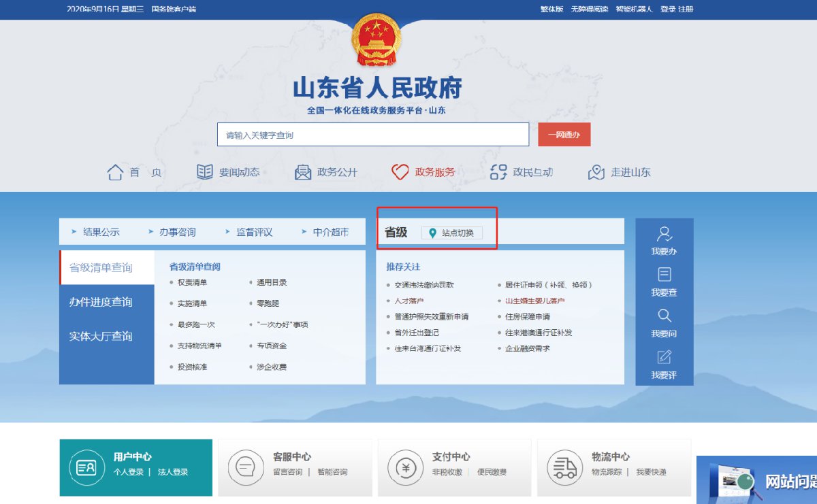This screenshot has width=817, height=504.
Task: Open 要闻动态 news book icon
Action: pyautogui.click(x=205, y=172)
